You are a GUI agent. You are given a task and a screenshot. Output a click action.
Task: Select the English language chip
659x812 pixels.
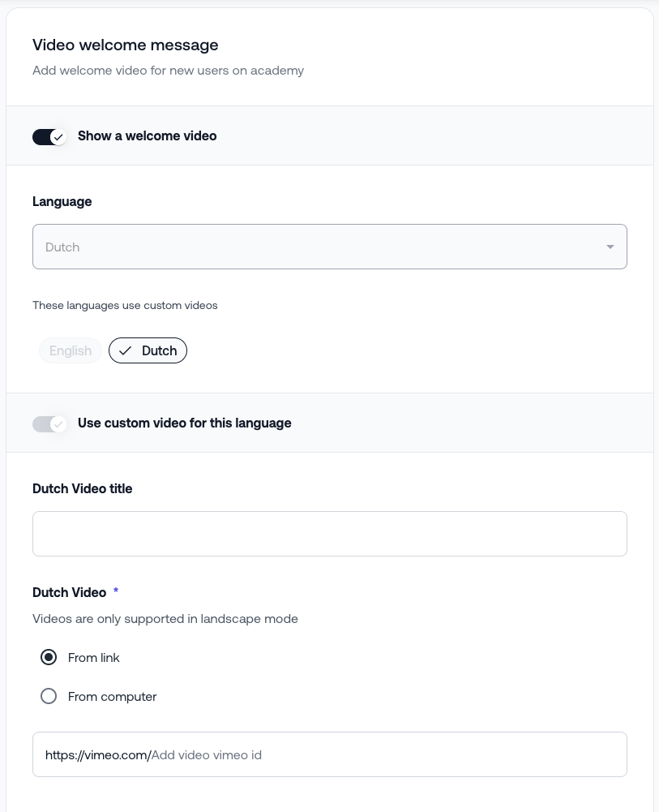71,350
